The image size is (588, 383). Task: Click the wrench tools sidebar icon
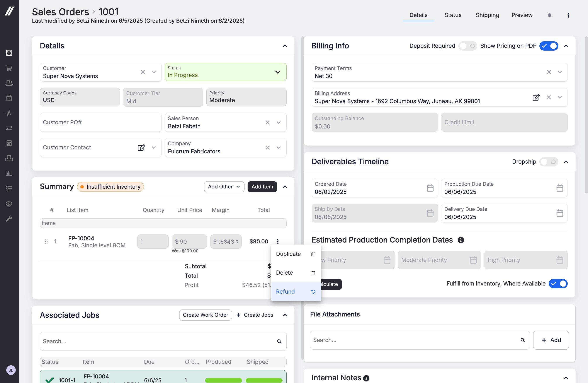tap(9, 219)
